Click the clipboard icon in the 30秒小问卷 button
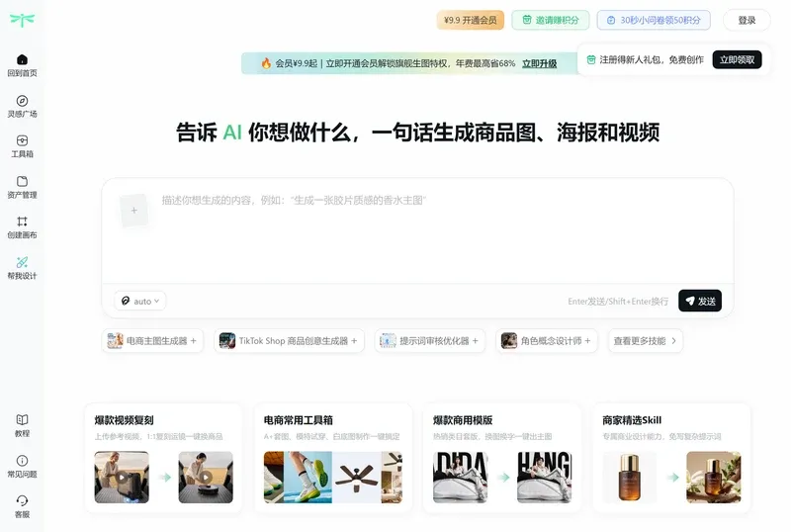 (x=611, y=20)
